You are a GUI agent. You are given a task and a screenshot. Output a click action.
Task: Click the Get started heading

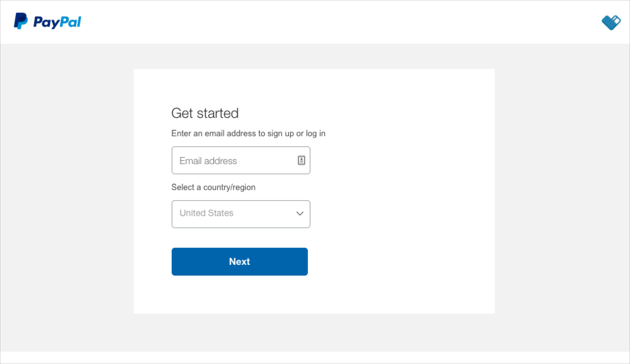coord(205,113)
